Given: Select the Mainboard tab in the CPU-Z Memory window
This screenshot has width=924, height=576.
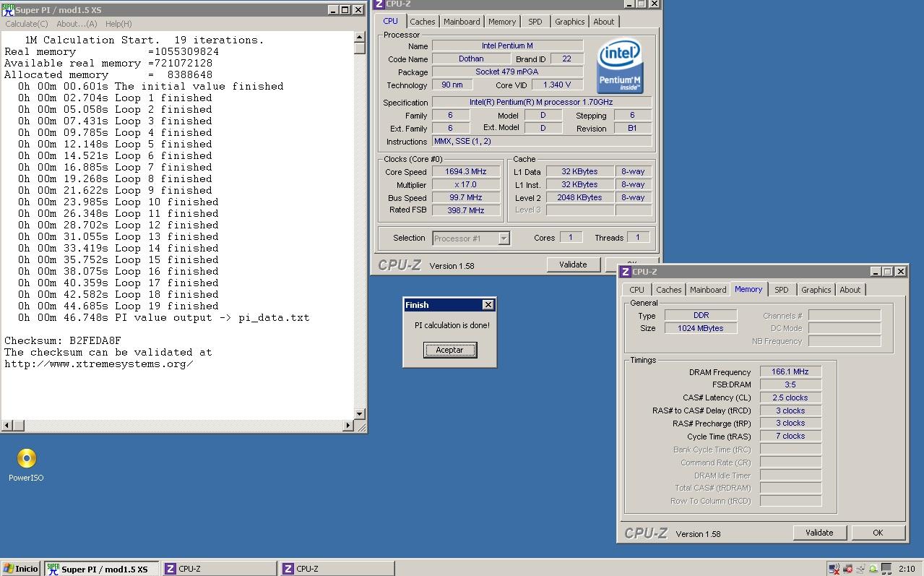Looking at the screenshot, I should click(708, 290).
